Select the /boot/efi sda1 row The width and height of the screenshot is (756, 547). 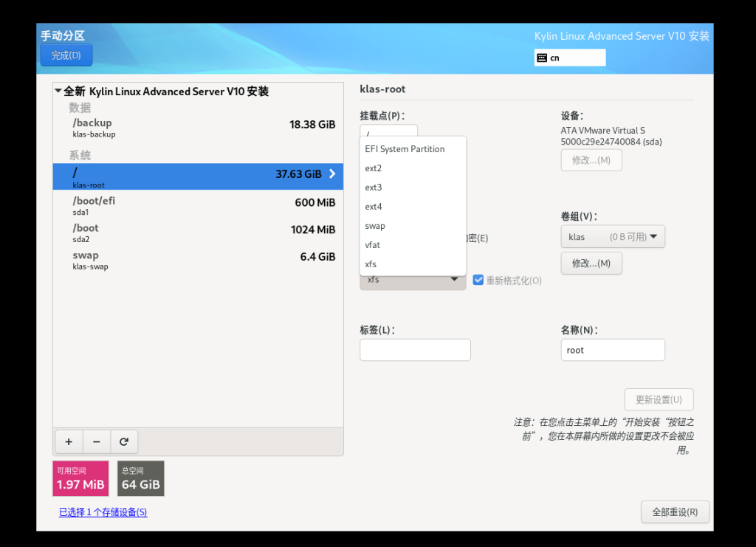click(198, 205)
